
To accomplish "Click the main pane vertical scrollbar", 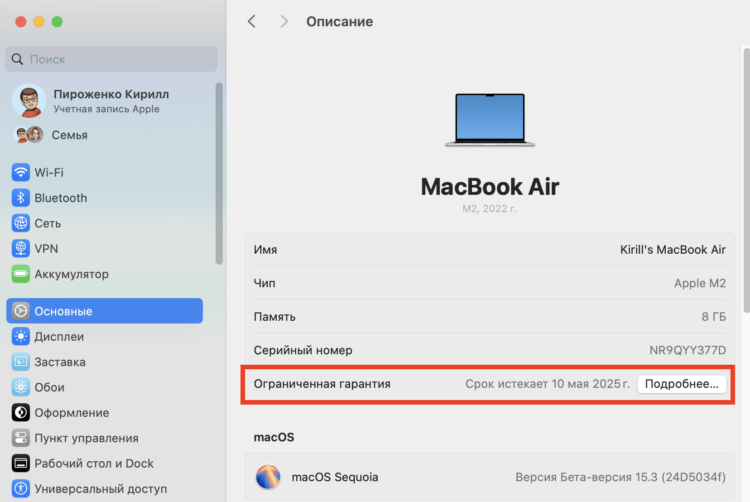I will pyautogui.click(x=746, y=180).
